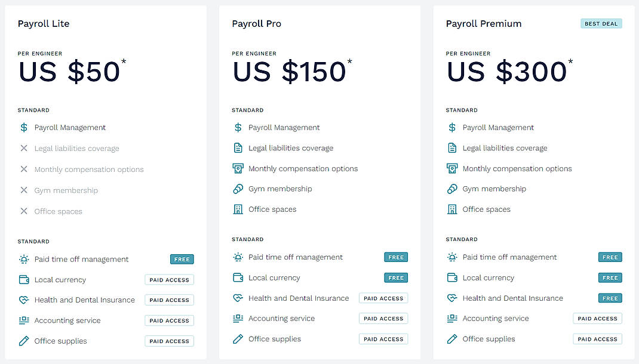Click the BEST DEAL badge on Payroll Premium
Screen dimensions: 639x364
601,23
